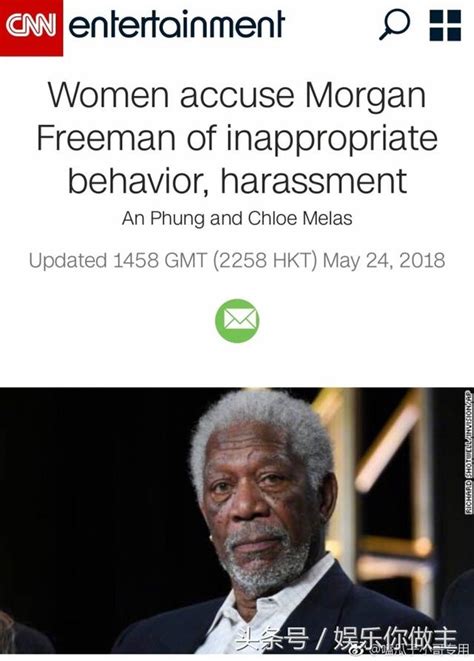Image resolution: width=474 pixels, height=661 pixels.
Task: Click "Morgan" in the headline
Action: tap(365, 97)
